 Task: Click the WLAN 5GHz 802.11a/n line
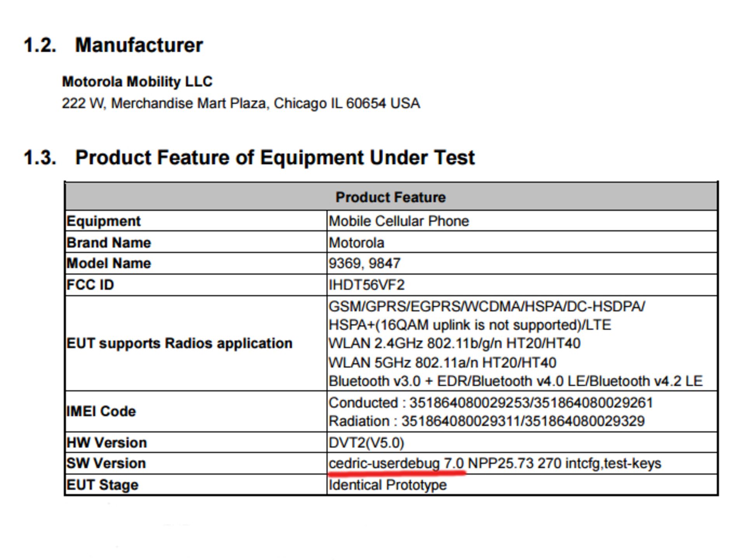(442, 363)
